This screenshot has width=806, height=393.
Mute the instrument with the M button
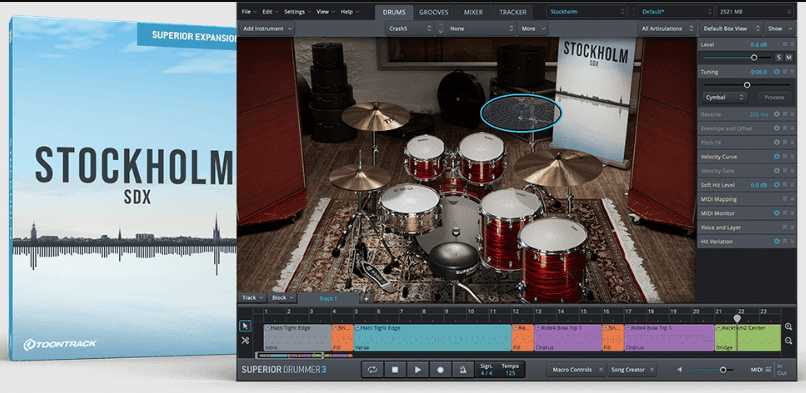coord(789,58)
